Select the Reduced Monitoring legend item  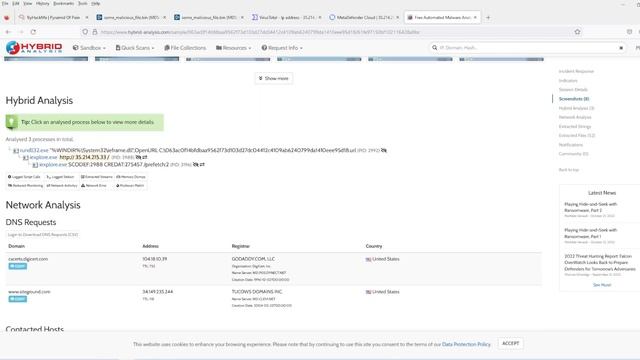pyautogui.click(x=25, y=185)
